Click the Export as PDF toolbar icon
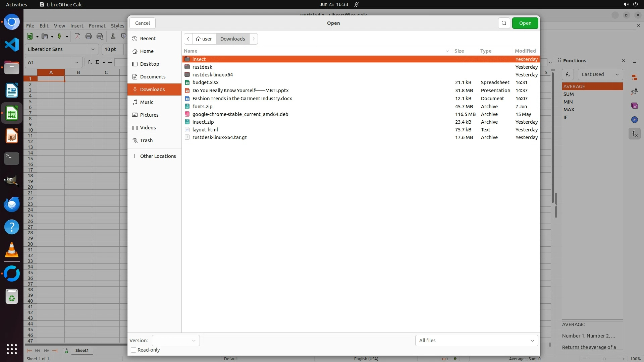 point(77,37)
